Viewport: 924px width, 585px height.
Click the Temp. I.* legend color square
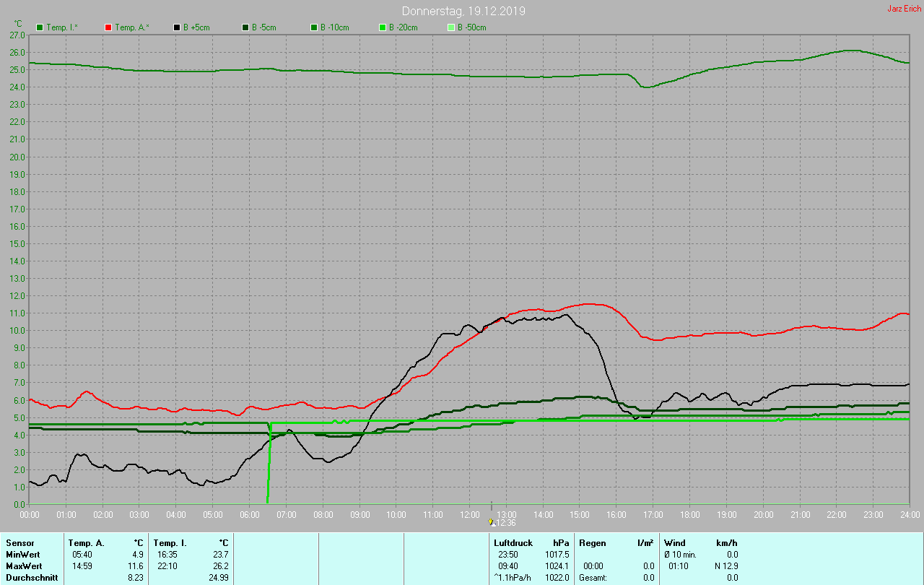pyautogui.click(x=40, y=27)
